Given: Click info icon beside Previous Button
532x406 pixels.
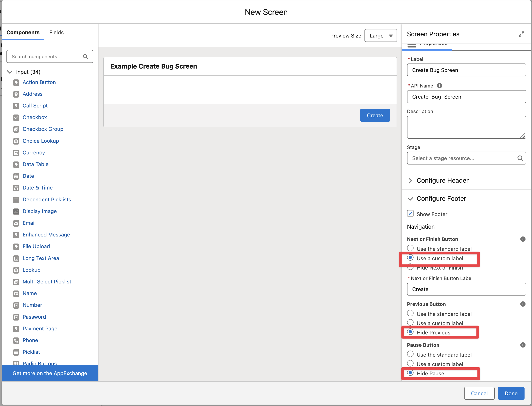Looking at the screenshot, I should coord(523,304).
